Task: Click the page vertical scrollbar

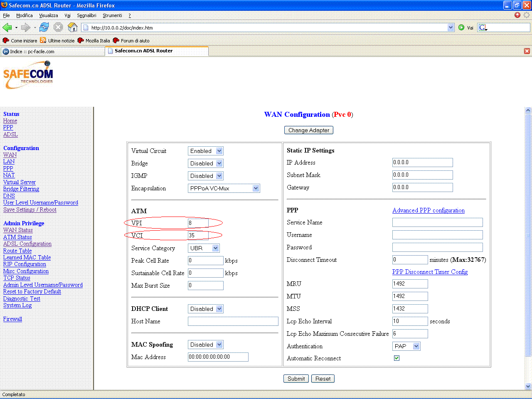Action: (528, 249)
